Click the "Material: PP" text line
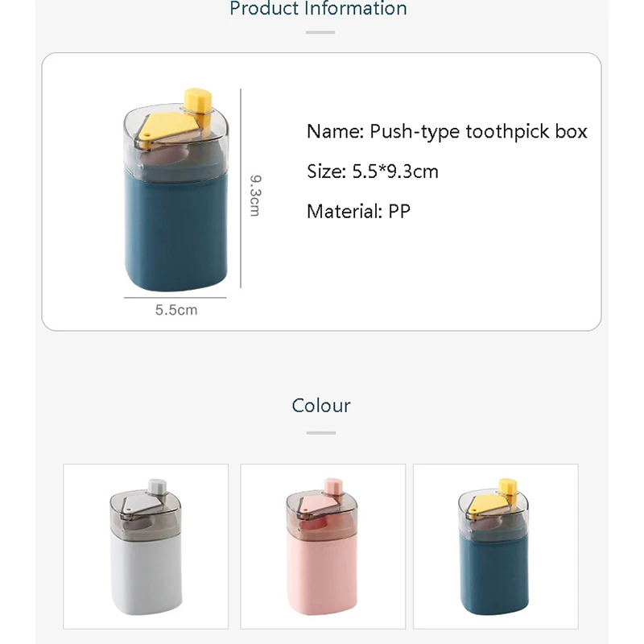644x644 pixels. [x=358, y=212]
